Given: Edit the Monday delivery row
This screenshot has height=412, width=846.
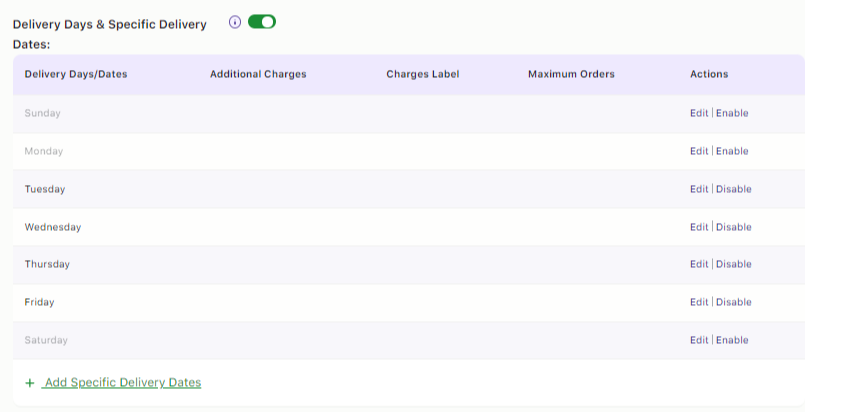Looking at the screenshot, I should click(699, 151).
